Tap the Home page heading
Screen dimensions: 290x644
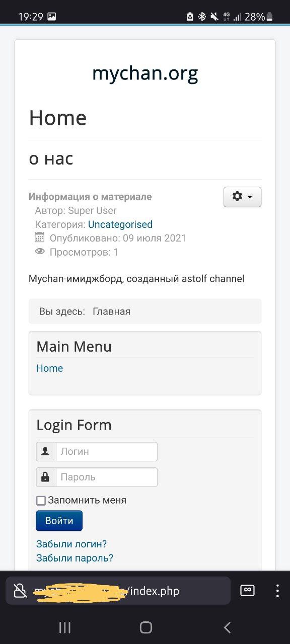(x=58, y=118)
